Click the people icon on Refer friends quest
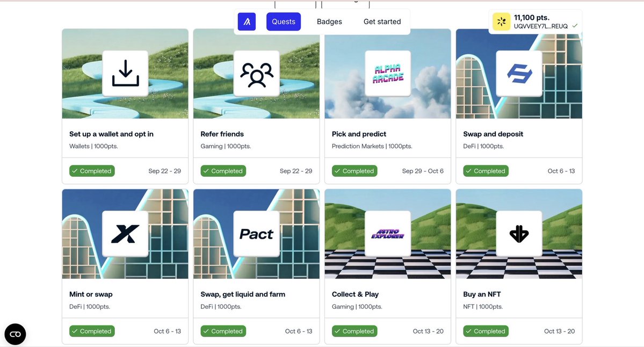The height and width of the screenshot is (347, 644). click(257, 74)
